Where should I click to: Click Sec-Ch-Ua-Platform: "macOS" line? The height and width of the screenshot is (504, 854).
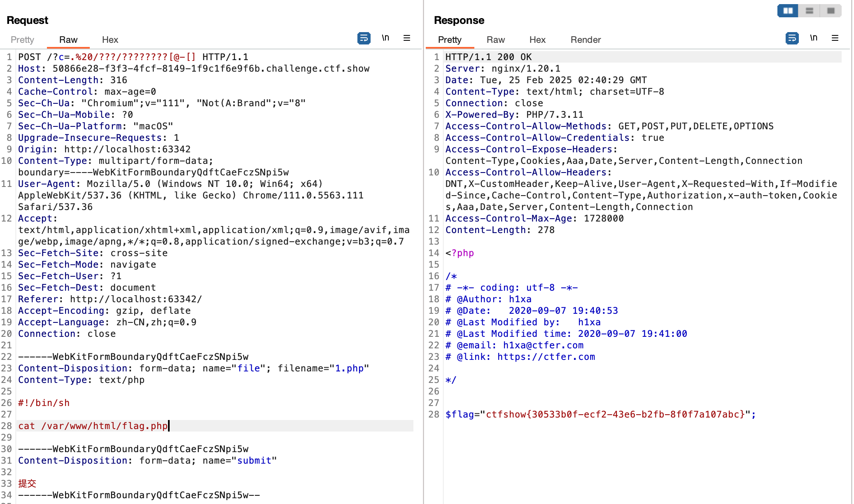point(96,126)
